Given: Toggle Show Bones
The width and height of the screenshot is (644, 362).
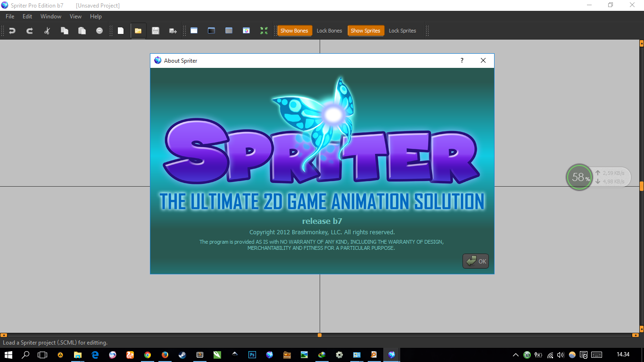Looking at the screenshot, I should (x=295, y=30).
